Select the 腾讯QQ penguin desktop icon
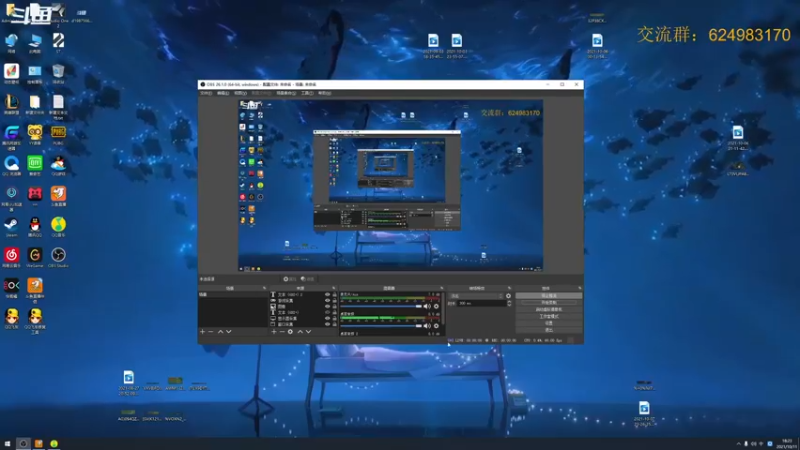The image size is (800, 450). [35, 226]
